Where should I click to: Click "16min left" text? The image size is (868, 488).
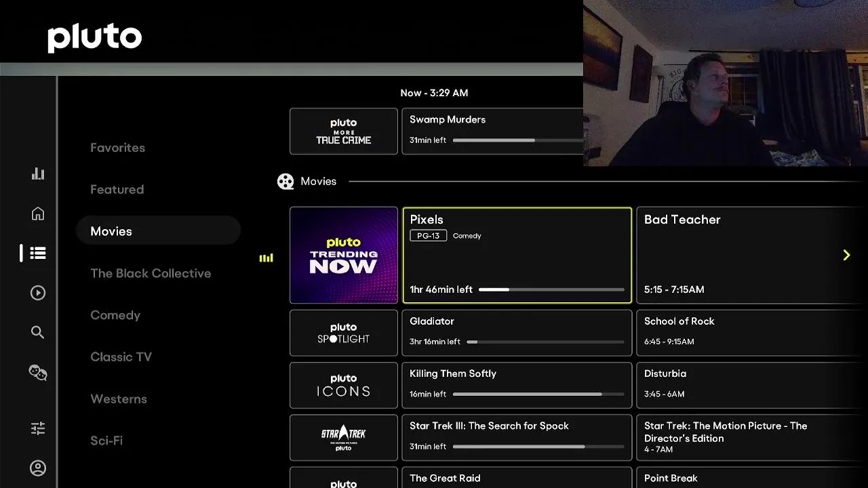tap(428, 394)
